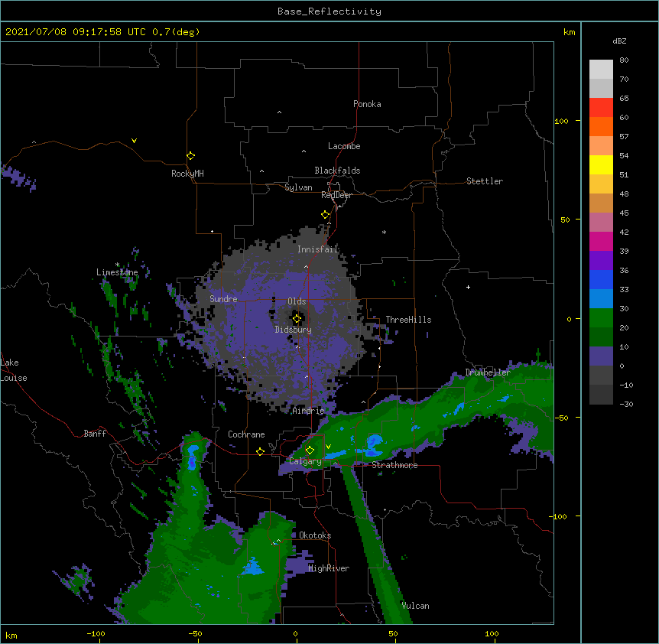Select the HighRiver label
The image size is (659, 644).
[x=329, y=568]
